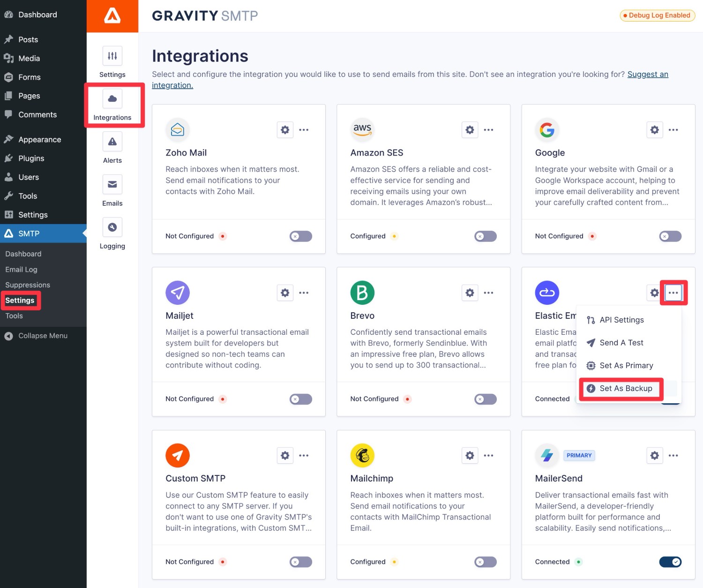This screenshot has height=588, width=703.
Task: Open Mailchimp more options menu
Action: point(488,455)
